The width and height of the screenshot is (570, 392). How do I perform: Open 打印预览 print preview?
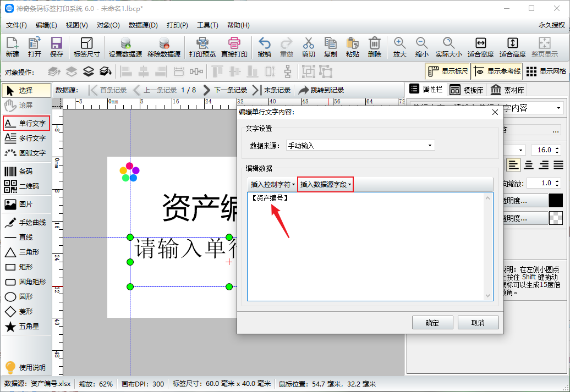coord(202,47)
